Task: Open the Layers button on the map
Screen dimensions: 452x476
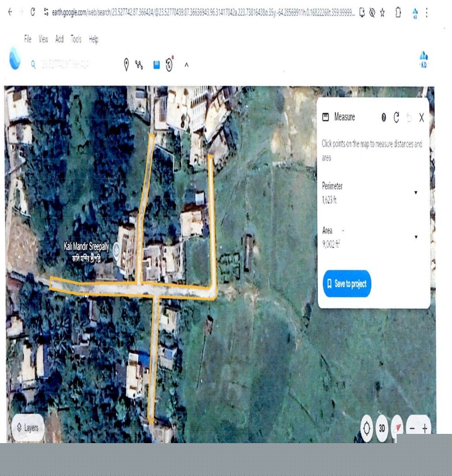Action: click(27, 428)
